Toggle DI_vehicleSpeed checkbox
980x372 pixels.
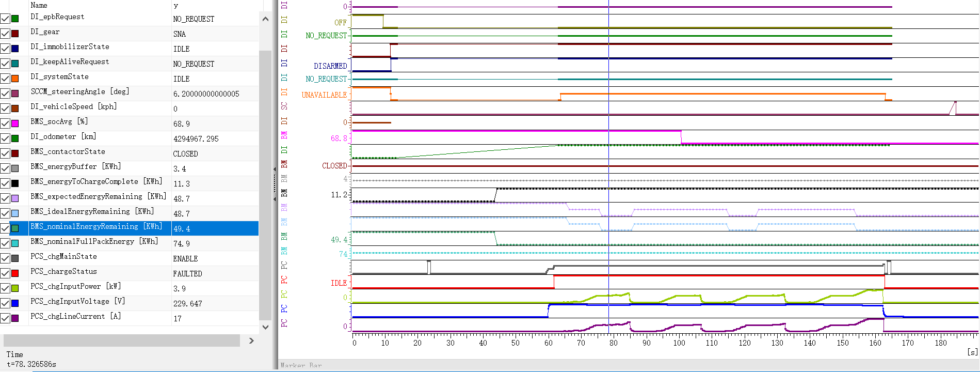(5, 109)
